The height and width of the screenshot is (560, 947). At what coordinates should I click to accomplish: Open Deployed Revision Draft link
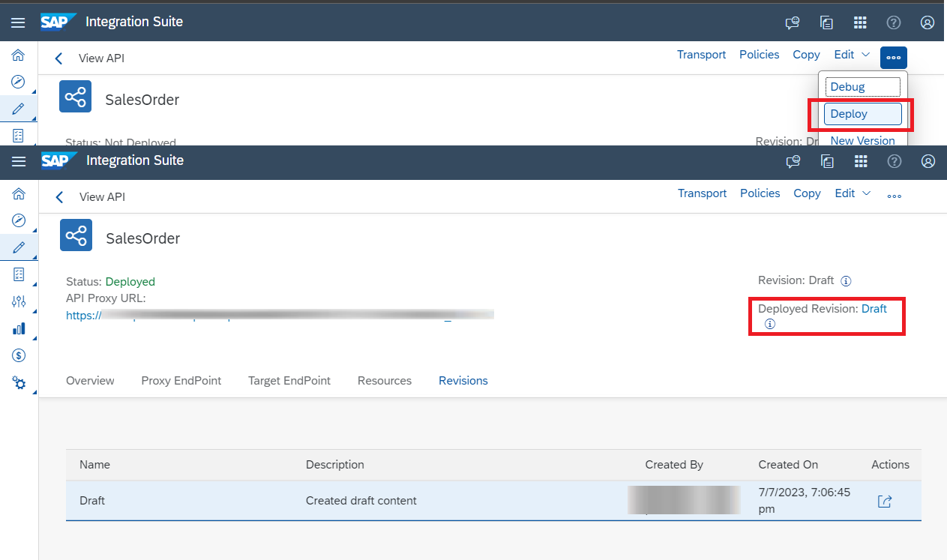[x=874, y=309]
